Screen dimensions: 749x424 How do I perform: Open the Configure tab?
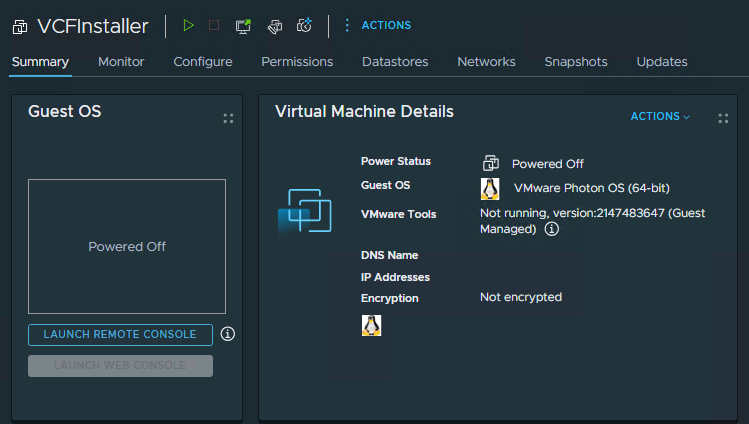tap(203, 62)
